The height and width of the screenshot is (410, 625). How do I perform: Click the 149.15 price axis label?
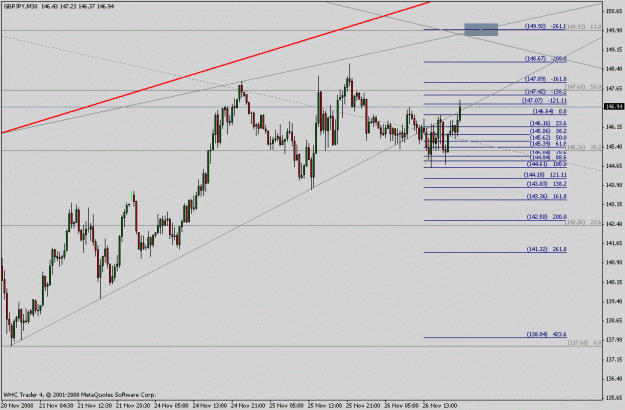(x=614, y=50)
